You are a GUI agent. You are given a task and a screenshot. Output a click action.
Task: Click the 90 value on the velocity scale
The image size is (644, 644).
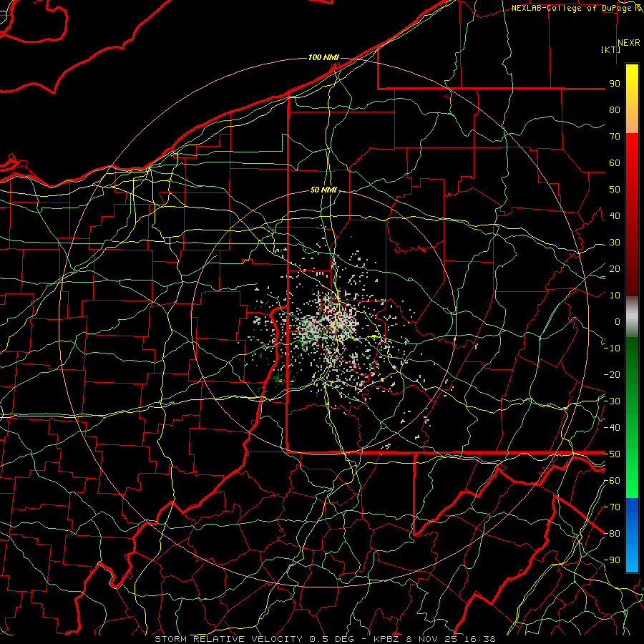pos(615,84)
